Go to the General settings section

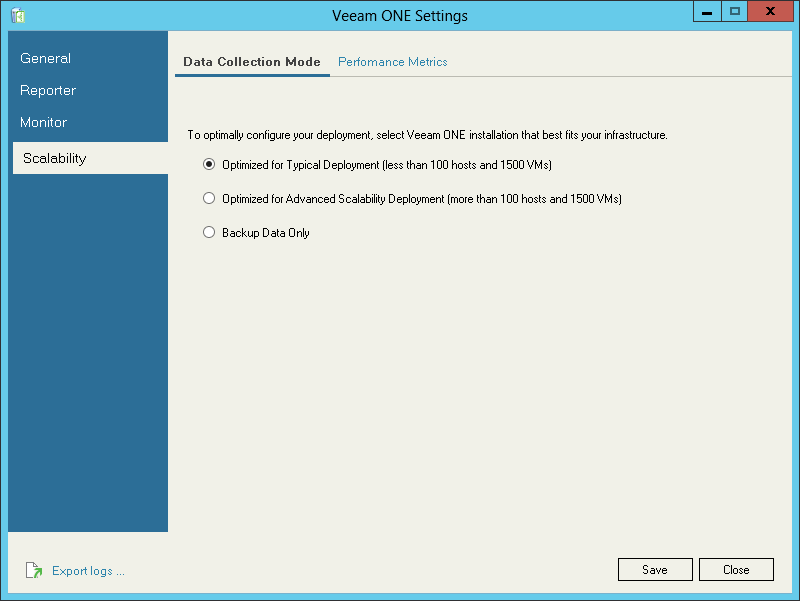45,58
